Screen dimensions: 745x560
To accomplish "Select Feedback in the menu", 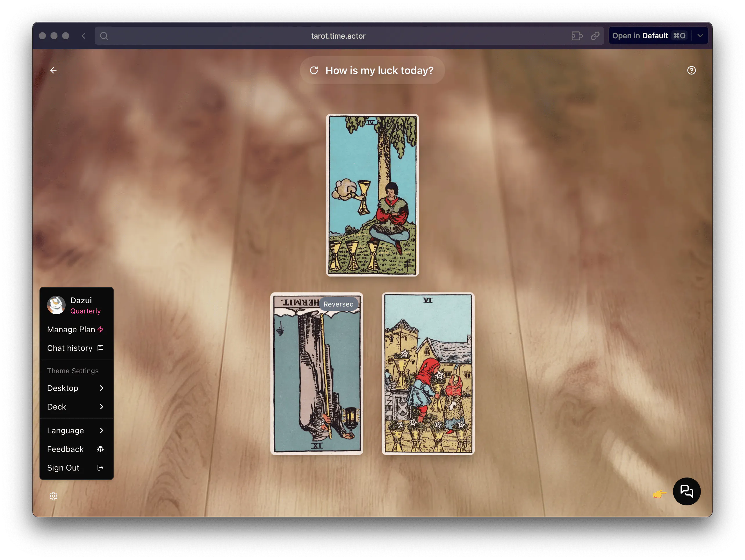I will [76, 449].
